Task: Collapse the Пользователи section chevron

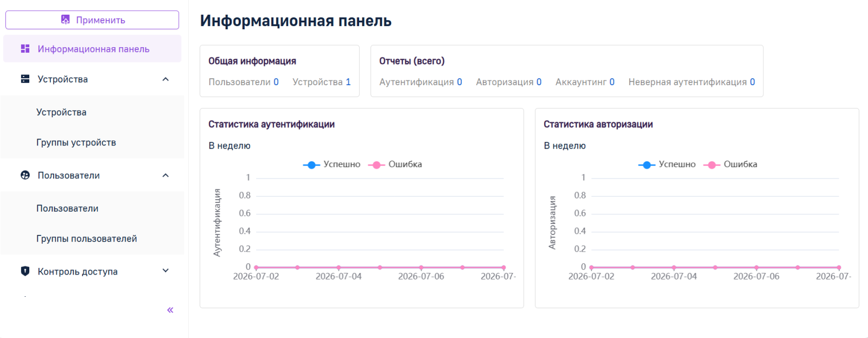Action: pos(165,175)
